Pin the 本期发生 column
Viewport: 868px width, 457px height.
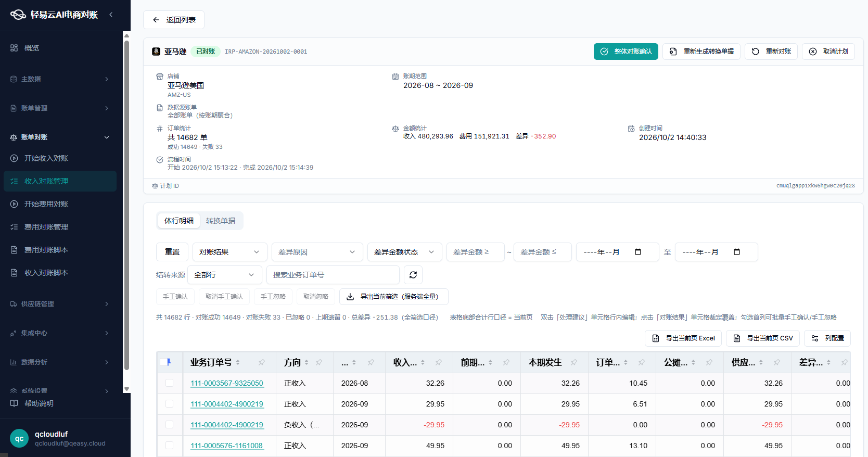(574, 362)
